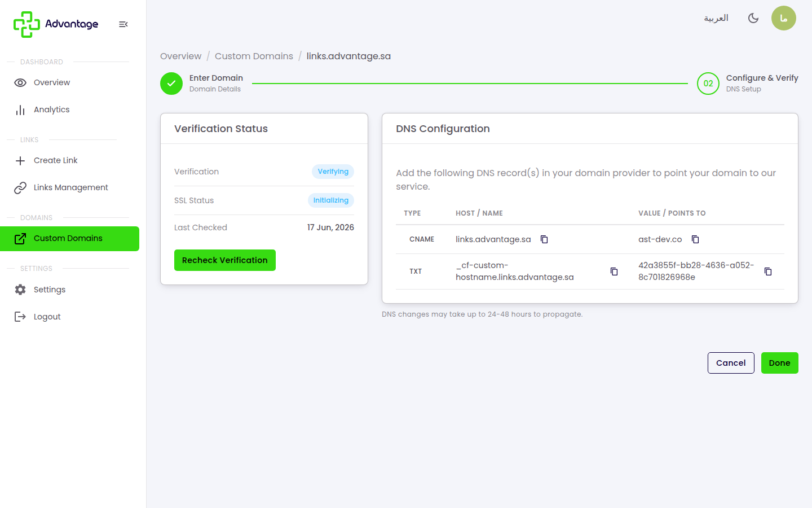Screen dimensions: 812x508
Task: Open Settings from the sidebar
Action: 70,290
